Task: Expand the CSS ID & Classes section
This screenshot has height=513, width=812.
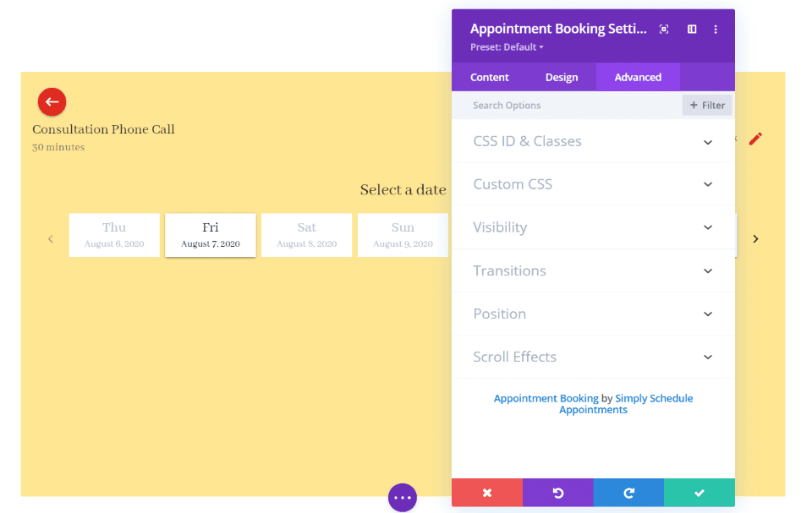Action: tap(592, 141)
